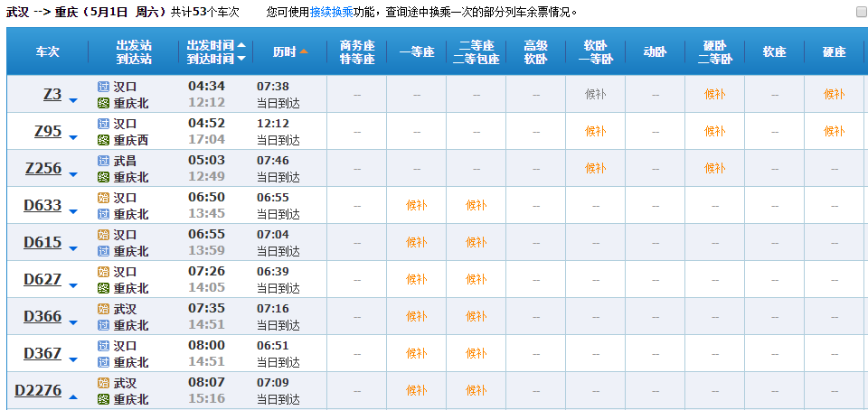
Task: Tick the checkbox at the top-right corner
Action: pyautogui.click(x=861, y=12)
